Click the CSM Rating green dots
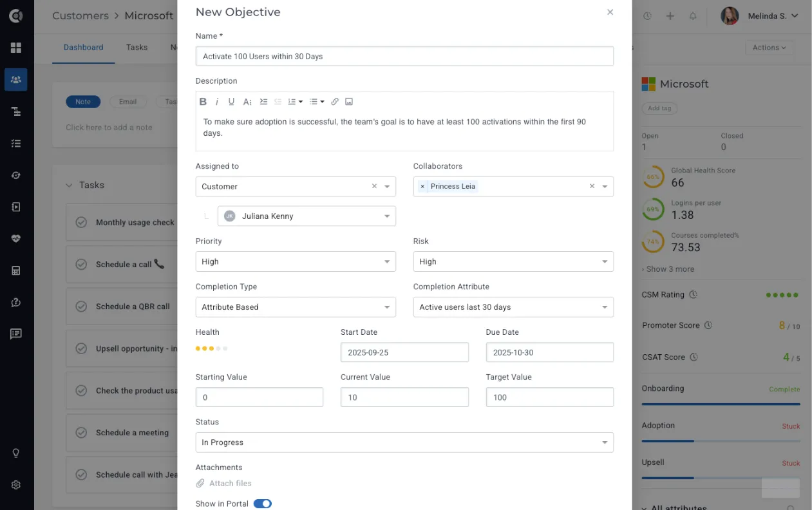Viewport: 812px width, 510px height. click(782, 295)
